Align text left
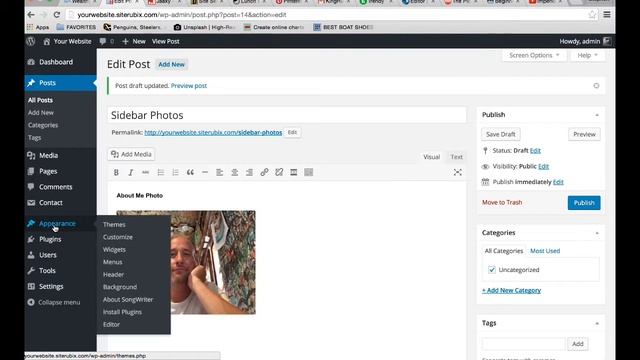Screen dimensions: 640x360 pyautogui.click(x=220, y=172)
